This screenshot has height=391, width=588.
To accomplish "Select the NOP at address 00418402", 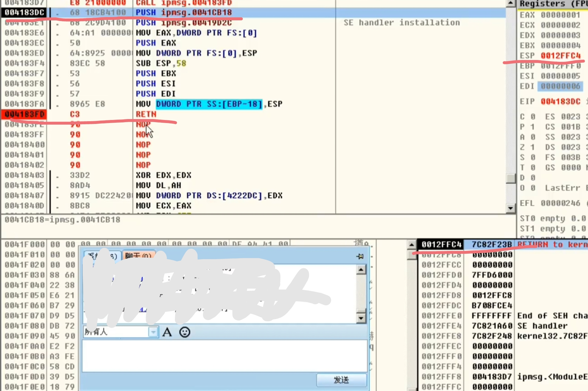I will coord(143,165).
